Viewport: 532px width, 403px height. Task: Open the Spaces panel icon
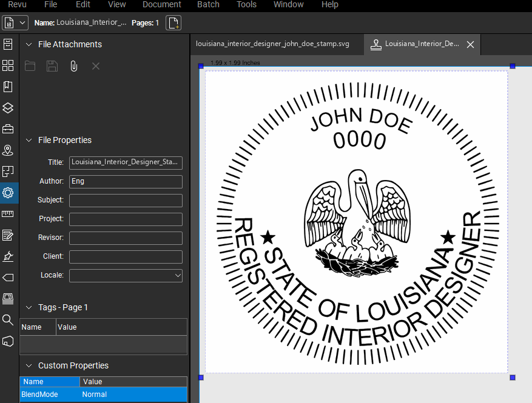point(8,172)
